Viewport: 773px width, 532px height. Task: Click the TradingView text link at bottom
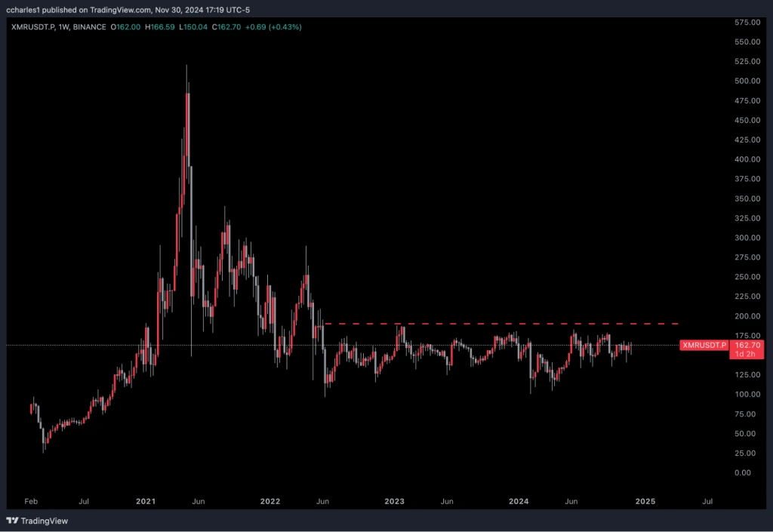(45, 521)
